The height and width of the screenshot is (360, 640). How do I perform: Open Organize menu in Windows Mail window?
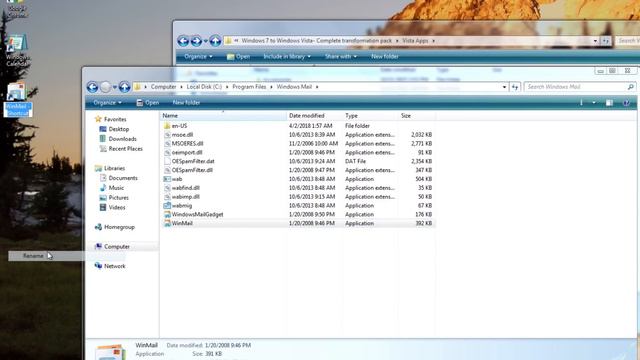tap(107, 103)
